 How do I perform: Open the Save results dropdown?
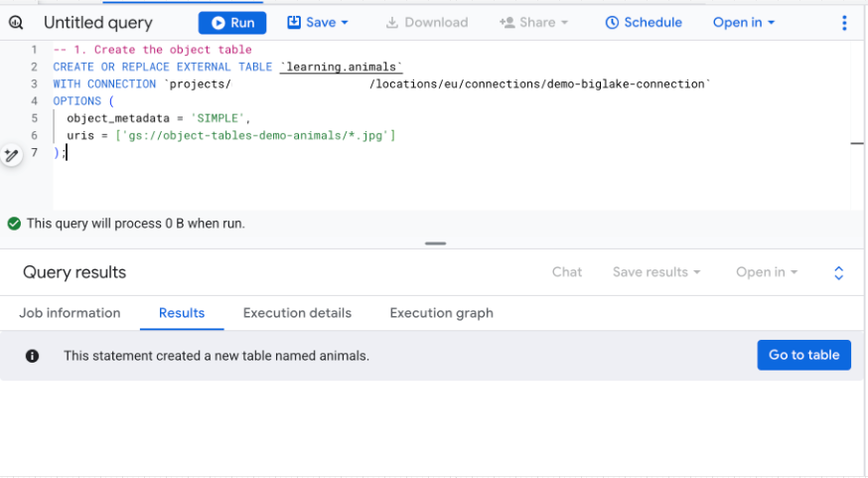pyautogui.click(x=656, y=272)
